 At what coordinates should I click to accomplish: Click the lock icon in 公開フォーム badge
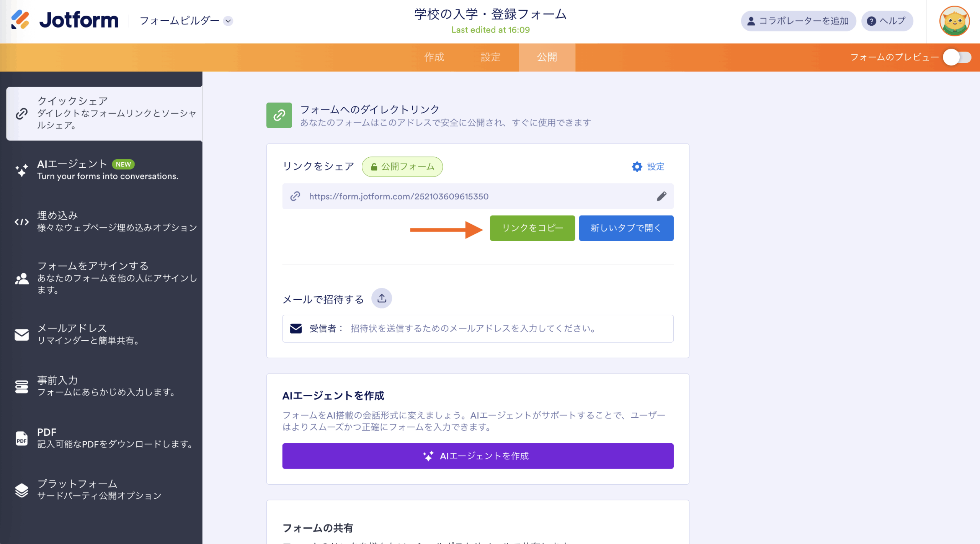(374, 167)
